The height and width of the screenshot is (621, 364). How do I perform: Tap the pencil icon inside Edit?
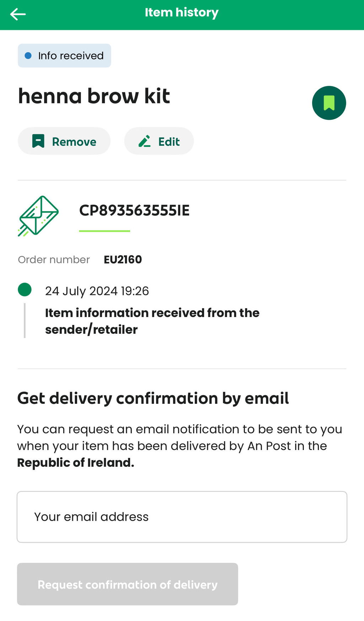coord(145,141)
